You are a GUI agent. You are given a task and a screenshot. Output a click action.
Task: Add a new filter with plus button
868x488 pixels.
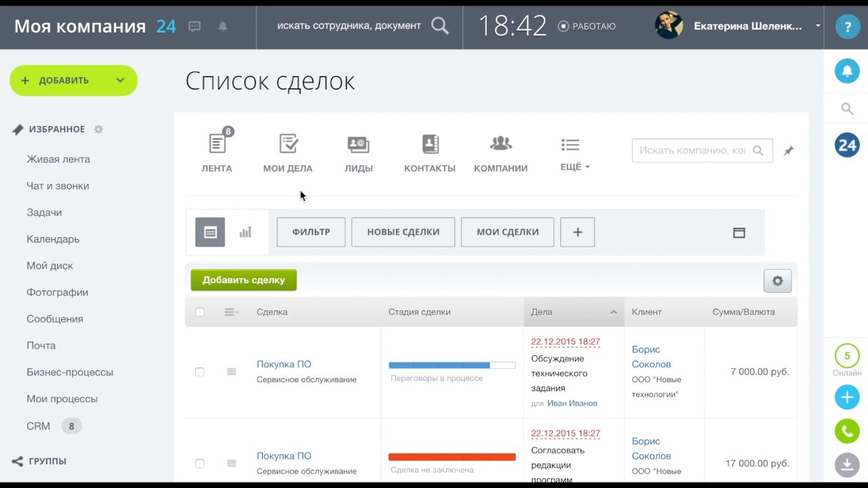(x=578, y=232)
